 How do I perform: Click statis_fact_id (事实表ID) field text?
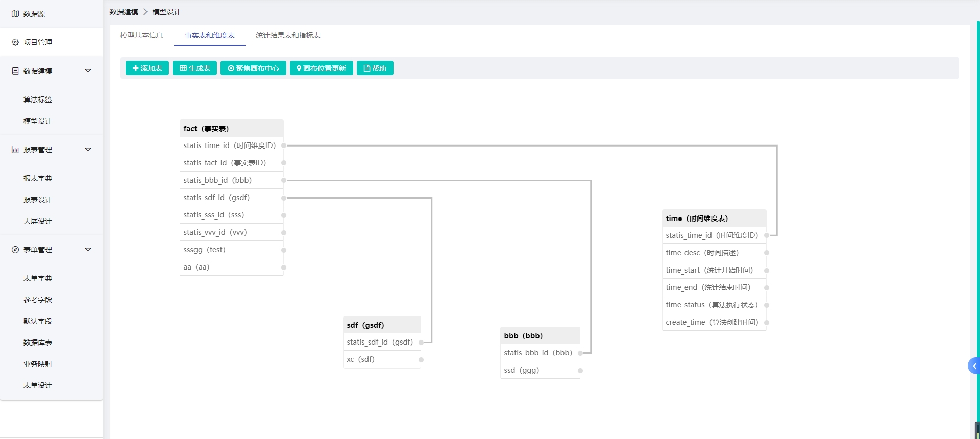point(225,163)
